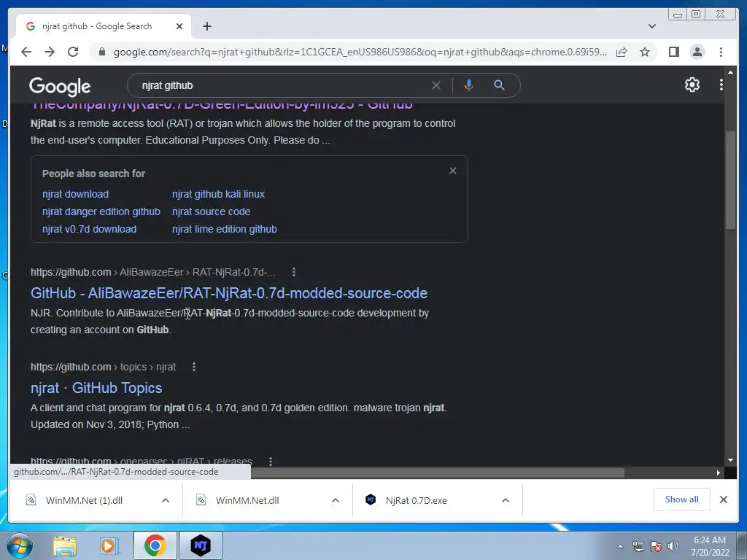Show hidden system tray icons
The height and width of the screenshot is (560, 747).
(x=620, y=547)
